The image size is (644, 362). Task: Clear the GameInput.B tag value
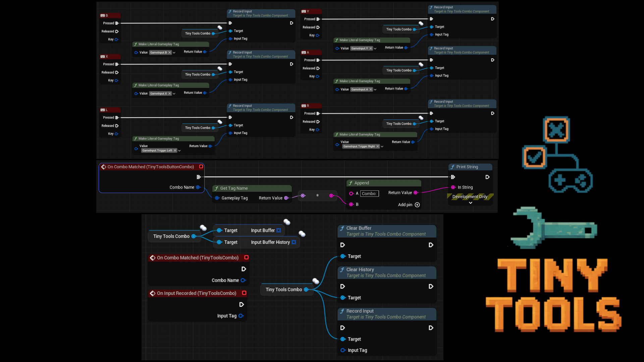click(170, 53)
